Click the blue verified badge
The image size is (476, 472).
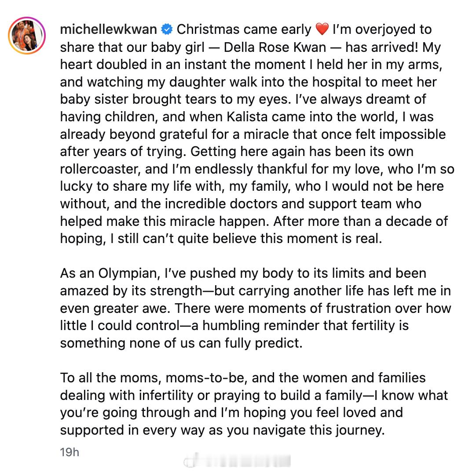tap(167, 29)
